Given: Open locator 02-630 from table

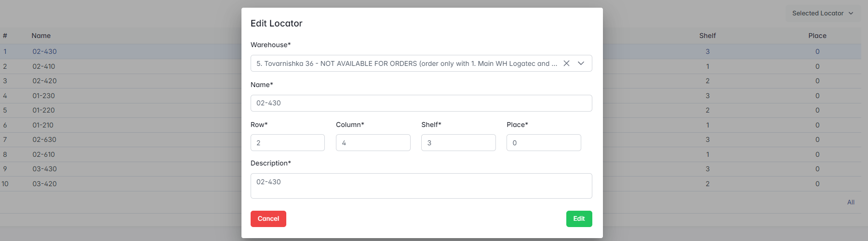Looking at the screenshot, I should point(44,140).
